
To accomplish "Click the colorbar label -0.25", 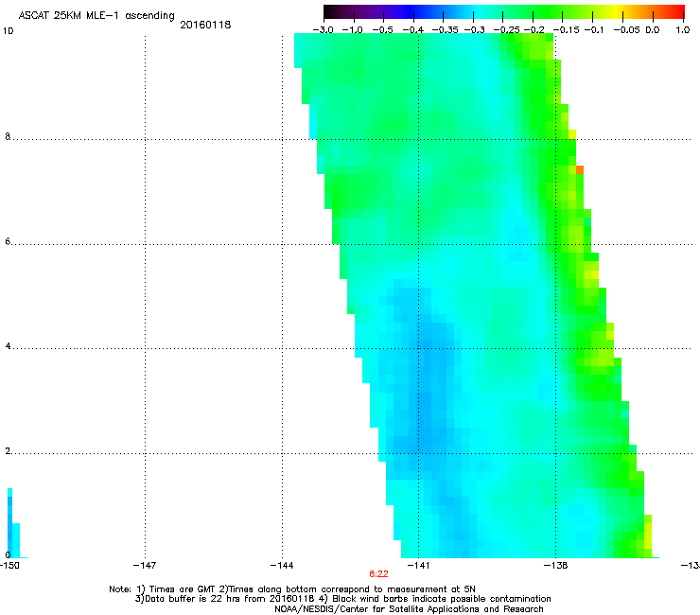I will pyautogui.click(x=507, y=30).
